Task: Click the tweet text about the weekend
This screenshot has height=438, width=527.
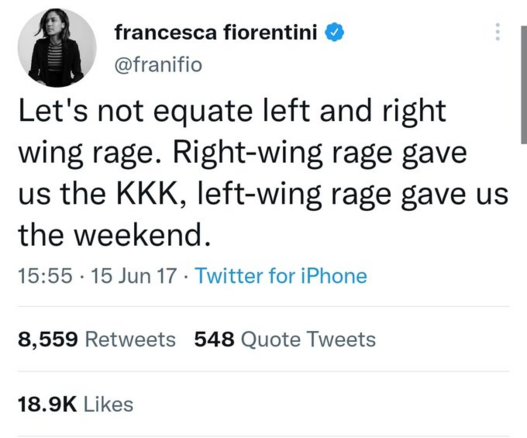Action: (x=263, y=172)
